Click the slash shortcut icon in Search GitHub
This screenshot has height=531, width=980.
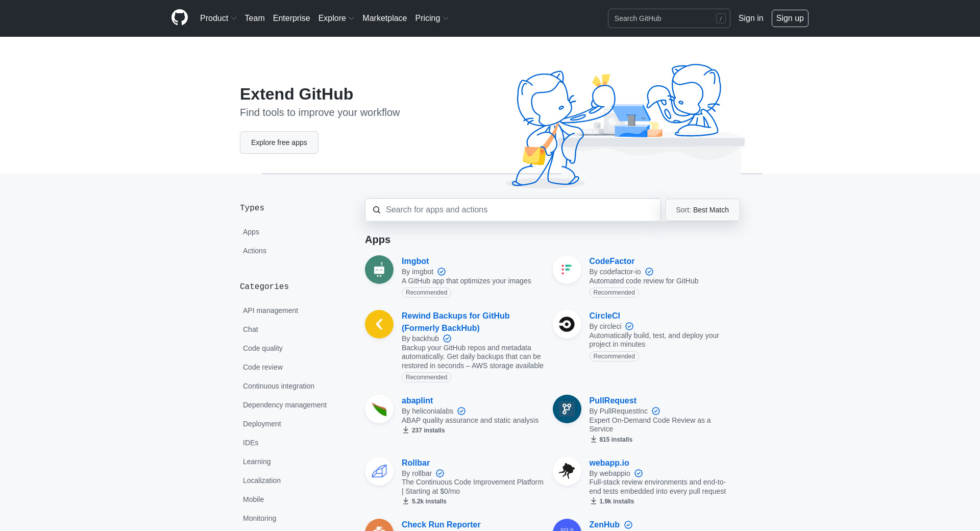(721, 18)
